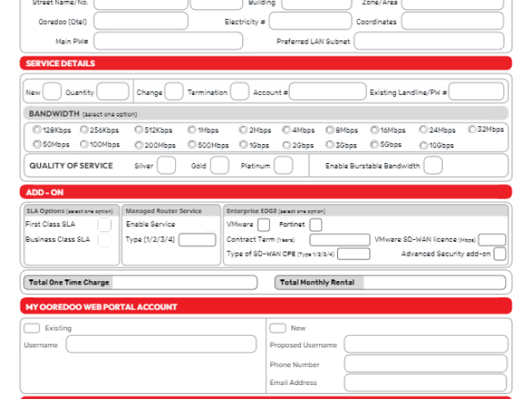Tick the First Class SLA checkbox
The width and height of the screenshot is (532, 399).
[x=104, y=224]
